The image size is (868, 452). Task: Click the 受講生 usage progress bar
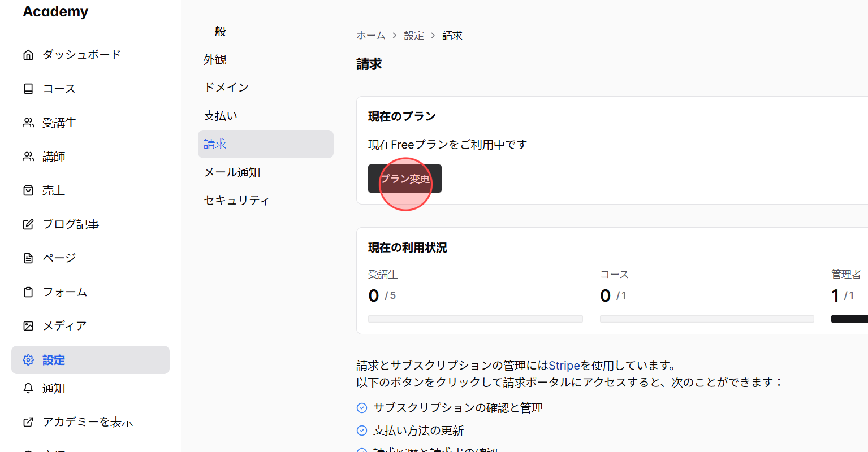[476, 319]
